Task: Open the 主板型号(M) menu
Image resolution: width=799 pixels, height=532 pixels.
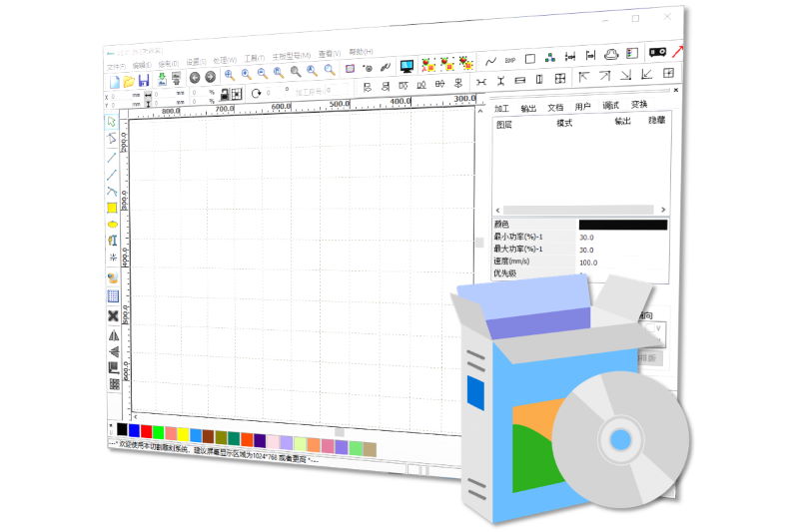Action: [292, 56]
